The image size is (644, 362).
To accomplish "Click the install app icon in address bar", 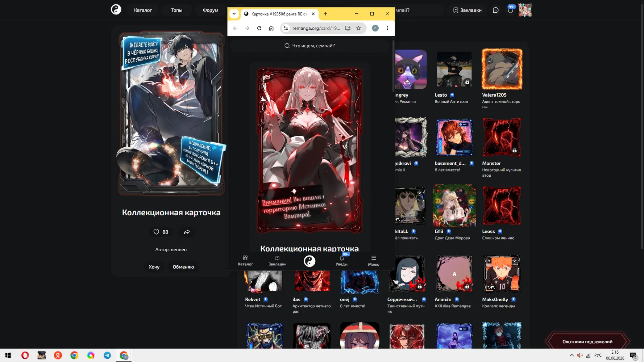I will [348, 28].
